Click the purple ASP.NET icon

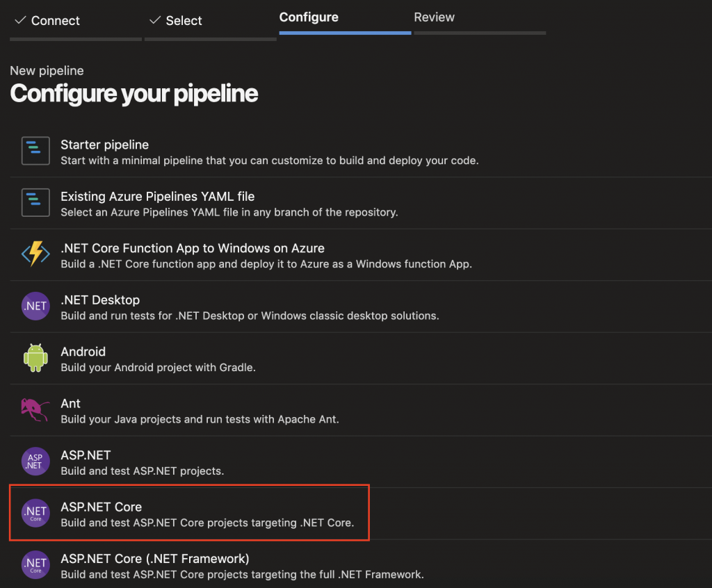click(35, 462)
